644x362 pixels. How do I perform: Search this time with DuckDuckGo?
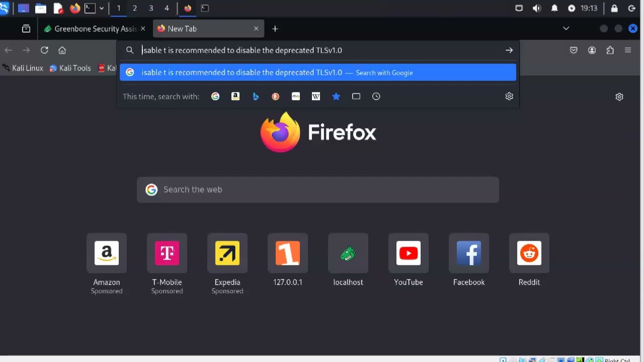pos(276,97)
